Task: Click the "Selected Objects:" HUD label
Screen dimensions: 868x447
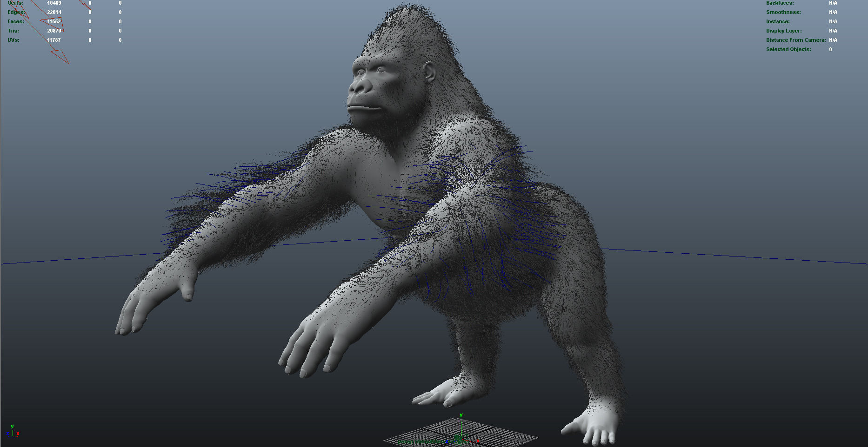Action: [x=788, y=49]
